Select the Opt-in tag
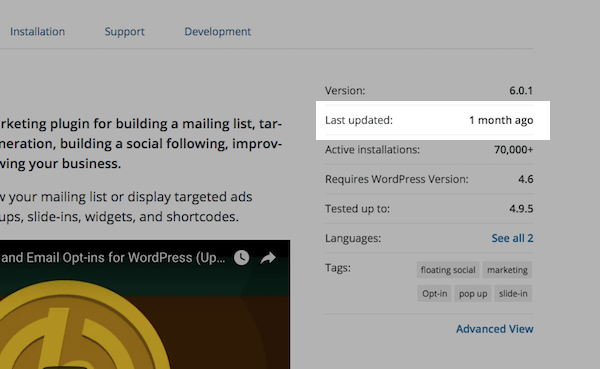Screen dimensions: 600x369 [434, 294]
